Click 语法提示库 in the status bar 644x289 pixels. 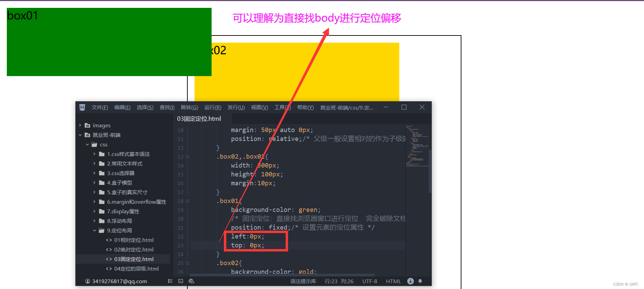pyautogui.click(x=303, y=281)
